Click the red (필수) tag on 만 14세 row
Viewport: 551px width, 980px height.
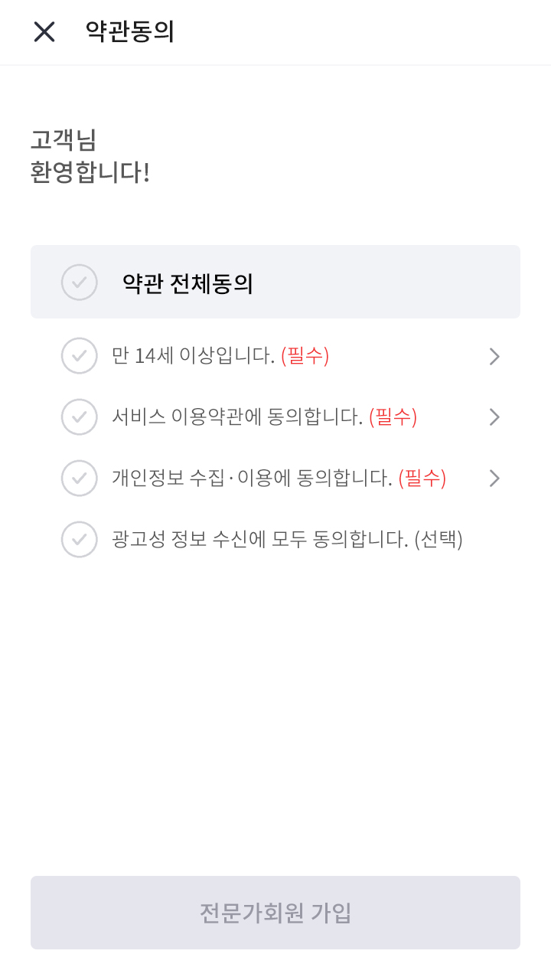305,356
